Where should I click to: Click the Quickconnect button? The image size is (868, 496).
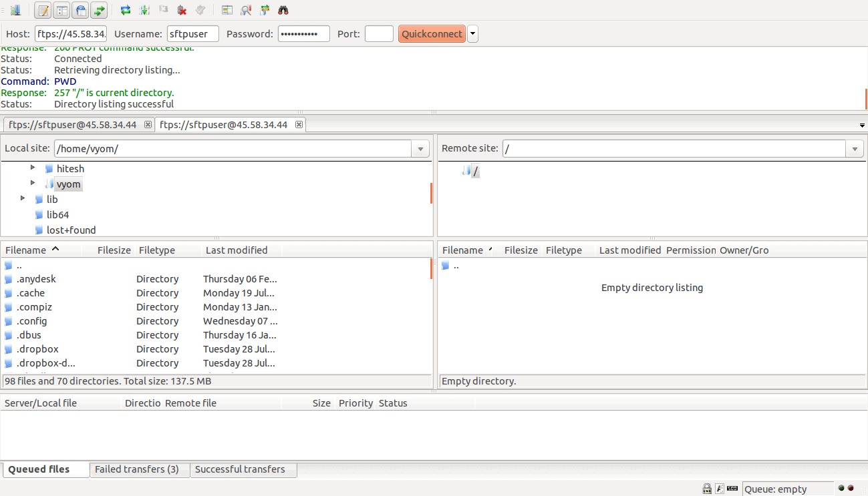tap(432, 34)
